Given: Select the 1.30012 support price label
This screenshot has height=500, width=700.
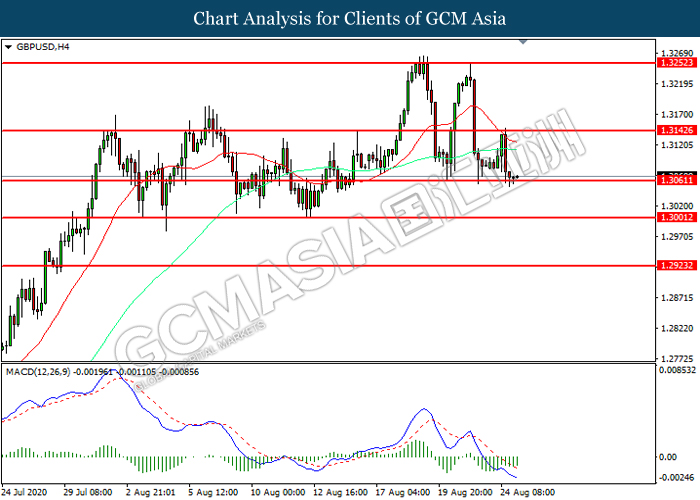Looking at the screenshot, I should pos(677,217).
